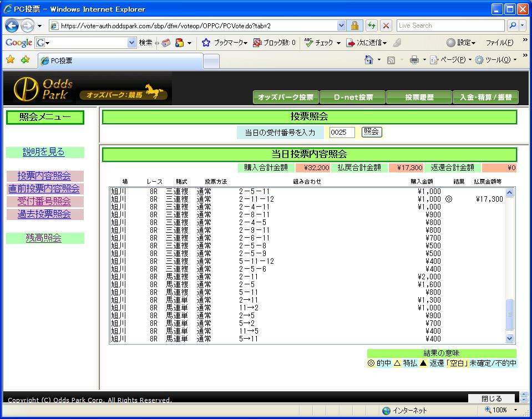Click the Add to Favorites star-plus icon

tap(26, 60)
